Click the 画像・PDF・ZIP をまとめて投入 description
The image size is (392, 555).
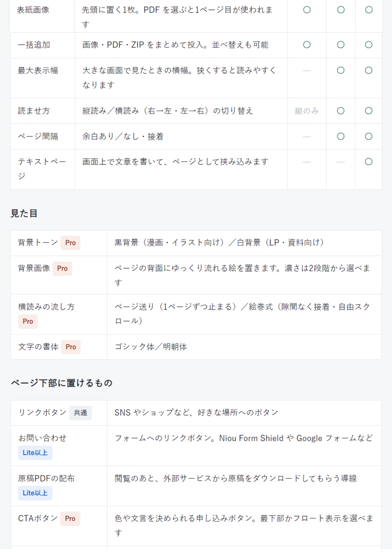[x=175, y=45]
